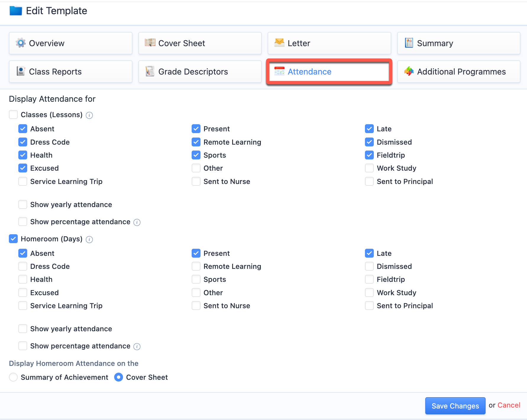Check Work Study under Classes section
527x420 pixels.
(369, 168)
